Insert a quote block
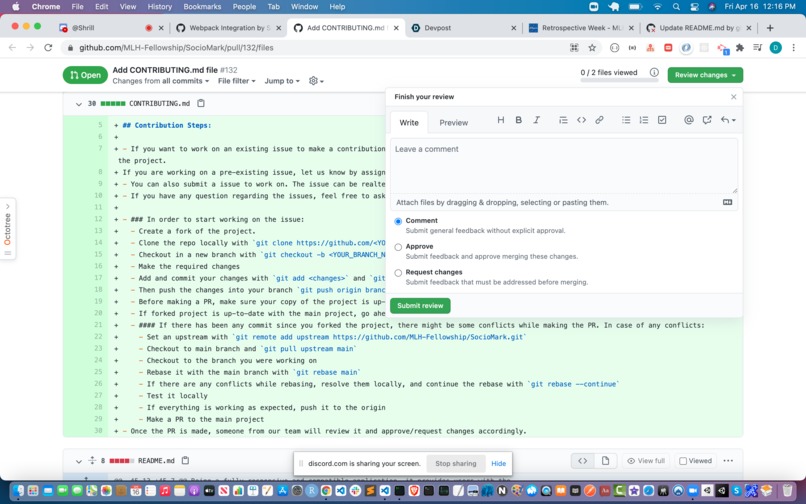The width and height of the screenshot is (806, 504). pos(563,120)
